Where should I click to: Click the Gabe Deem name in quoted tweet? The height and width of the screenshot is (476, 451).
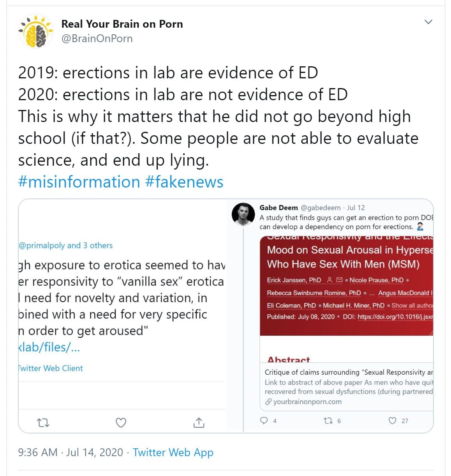click(278, 208)
